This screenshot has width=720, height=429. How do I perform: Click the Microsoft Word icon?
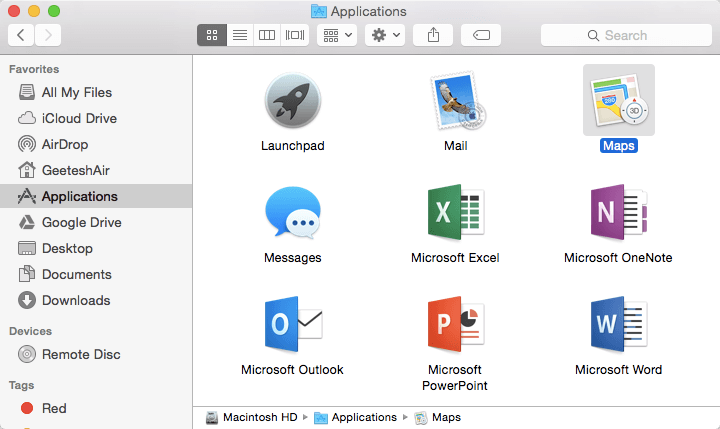tap(618, 326)
